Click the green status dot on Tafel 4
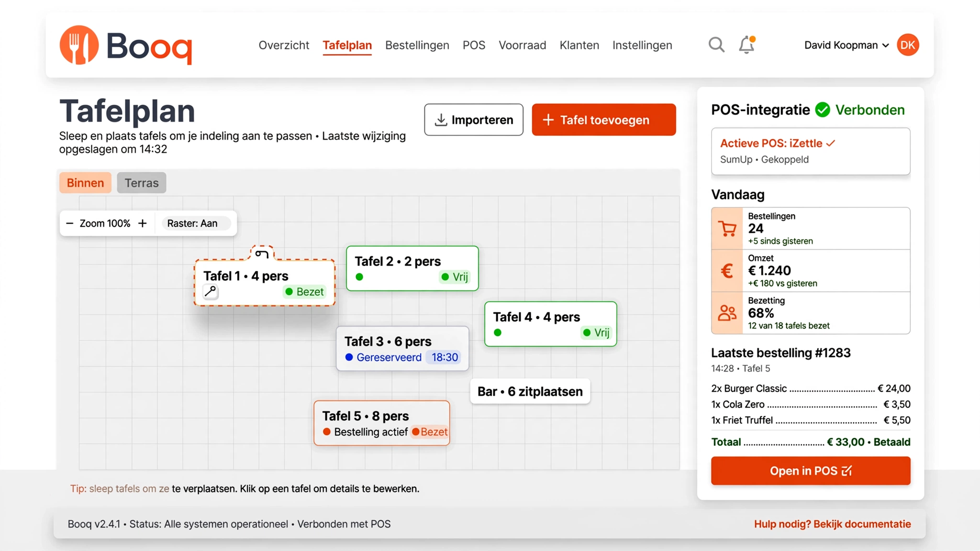980x551 pixels. (x=498, y=332)
